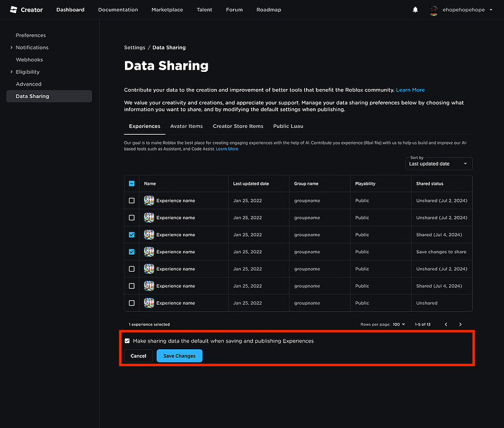This screenshot has height=428, width=504.
Task: Go to the previous page of experiences
Action: point(446,324)
